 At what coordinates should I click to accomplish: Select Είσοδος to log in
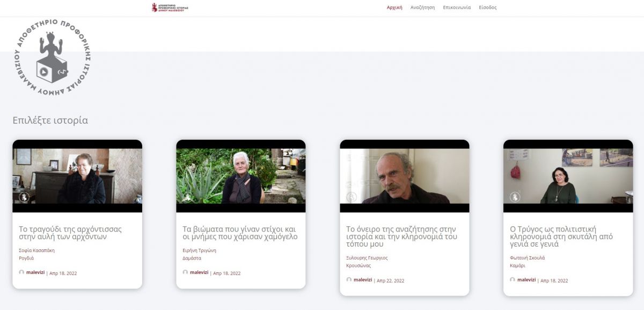pyautogui.click(x=488, y=8)
